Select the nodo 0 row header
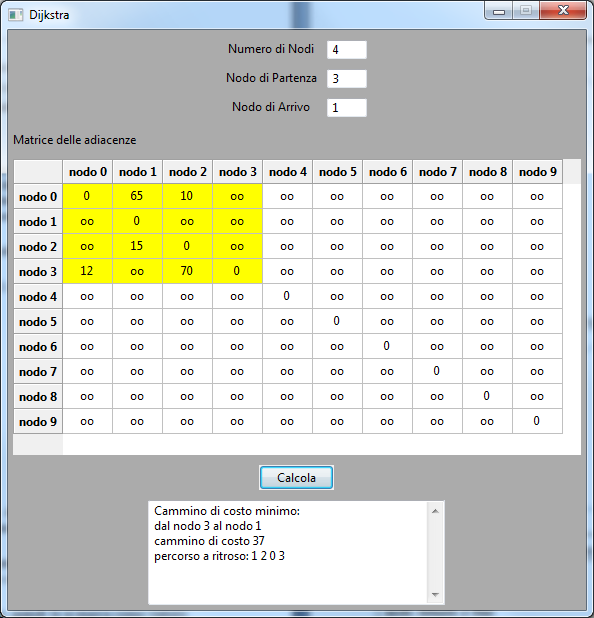The height and width of the screenshot is (618, 594). click(x=38, y=197)
